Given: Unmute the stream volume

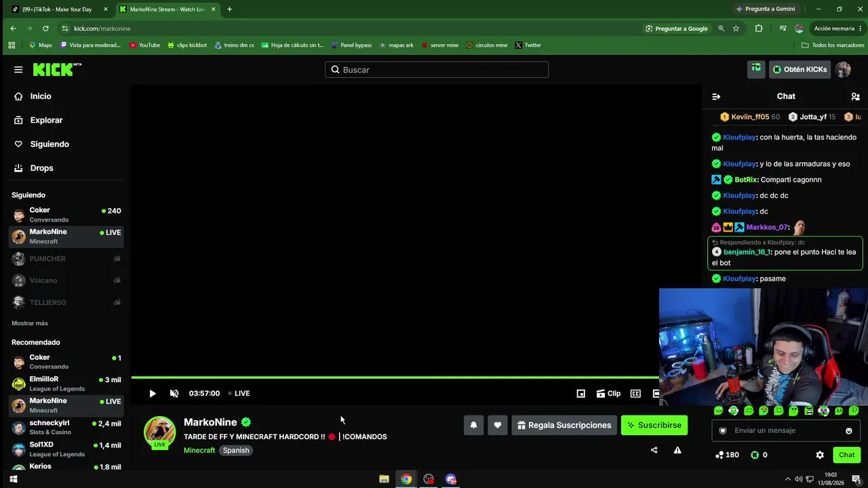Looking at the screenshot, I should [x=174, y=393].
